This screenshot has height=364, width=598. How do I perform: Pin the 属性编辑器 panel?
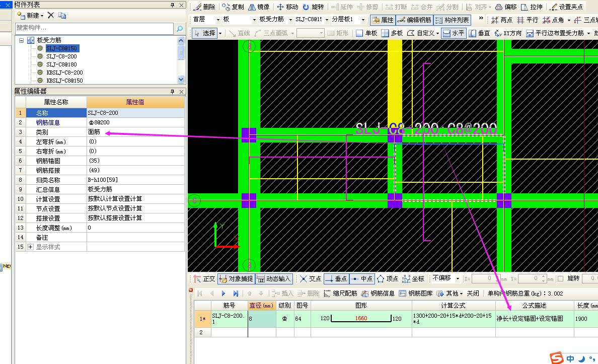172,92
